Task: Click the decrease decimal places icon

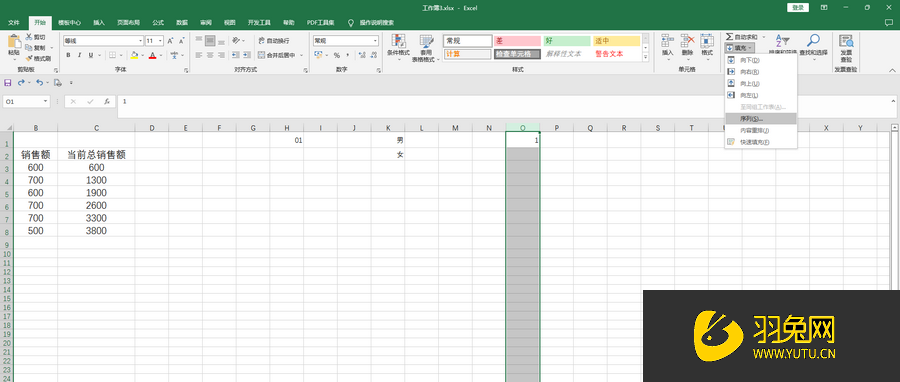Action: click(373, 56)
